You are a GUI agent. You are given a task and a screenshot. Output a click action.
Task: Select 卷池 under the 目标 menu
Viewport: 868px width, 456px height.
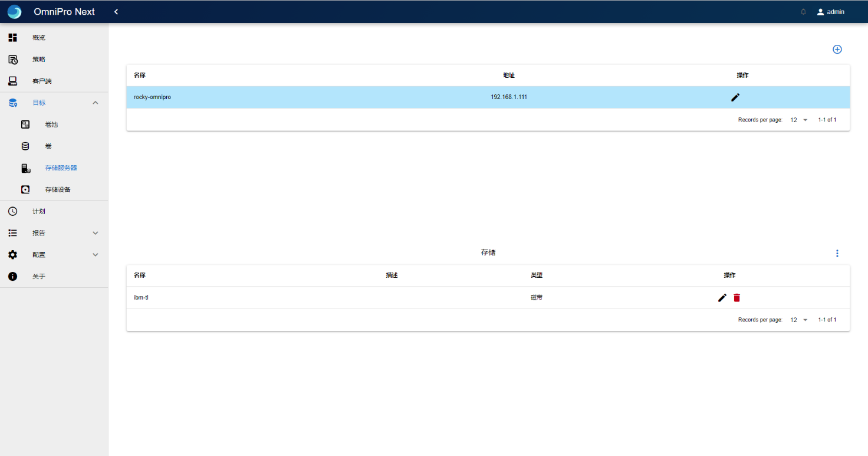(x=51, y=124)
